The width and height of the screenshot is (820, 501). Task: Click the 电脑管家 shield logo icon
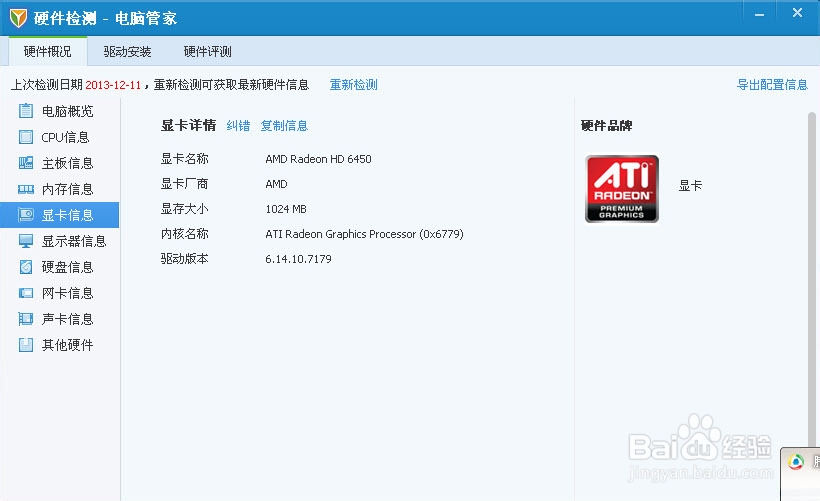(18, 18)
